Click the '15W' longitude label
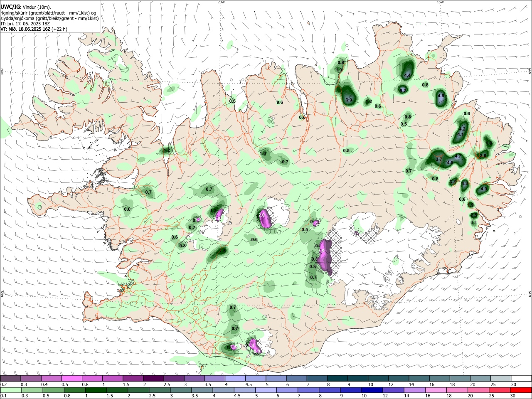This screenshot has height=399, width=532. [x=440, y=2]
